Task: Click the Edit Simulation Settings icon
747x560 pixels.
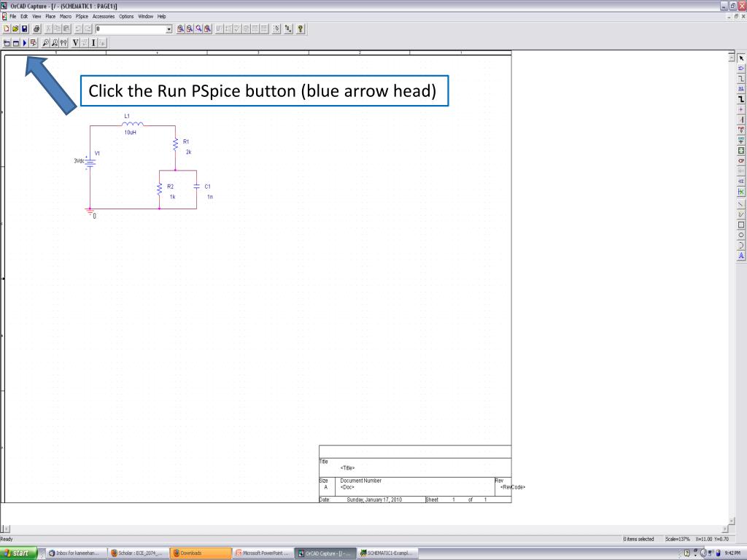Action: coord(16,43)
